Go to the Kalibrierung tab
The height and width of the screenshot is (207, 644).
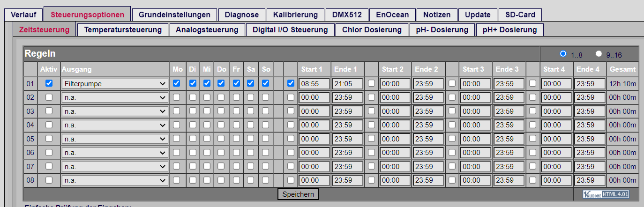point(295,15)
